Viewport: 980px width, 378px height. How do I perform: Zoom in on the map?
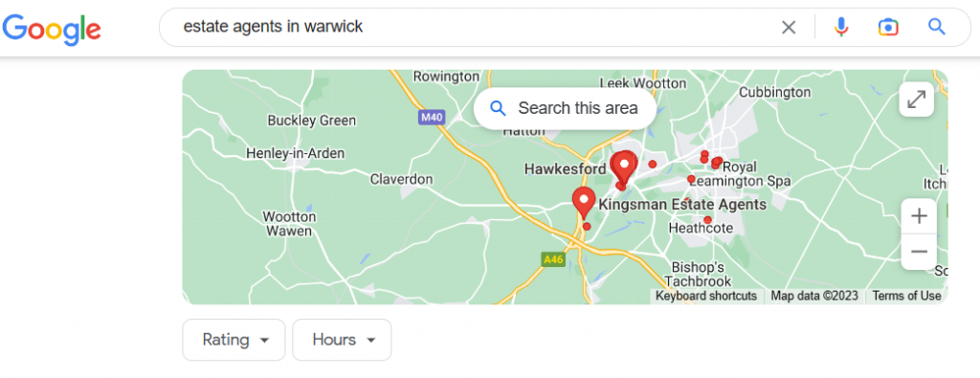click(x=919, y=217)
